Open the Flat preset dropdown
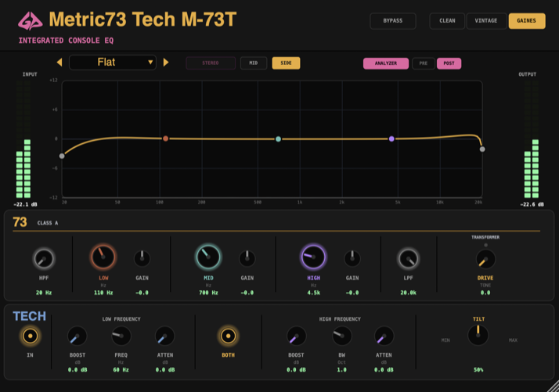The width and height of the screenshot is (559, 392). [113, 63]
